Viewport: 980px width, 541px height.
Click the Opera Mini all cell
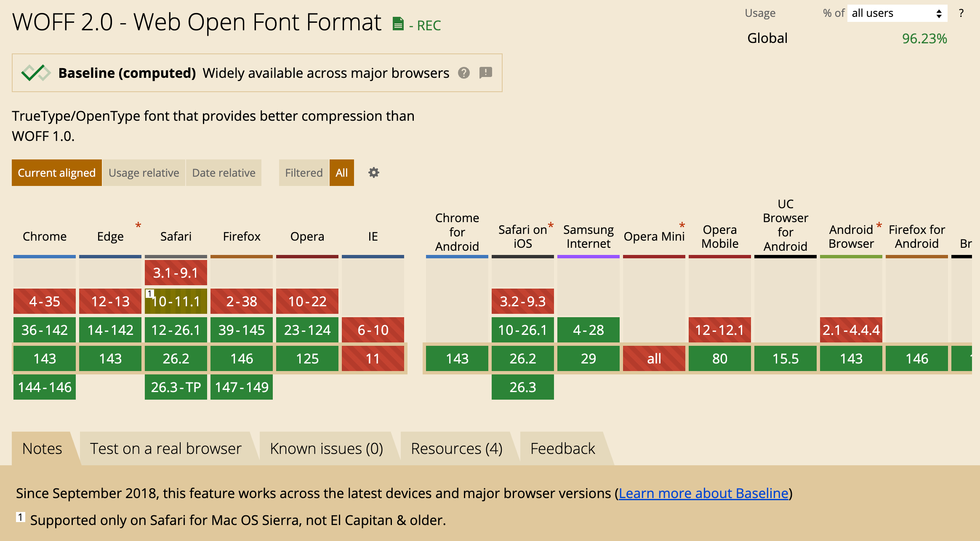point(654,358)
